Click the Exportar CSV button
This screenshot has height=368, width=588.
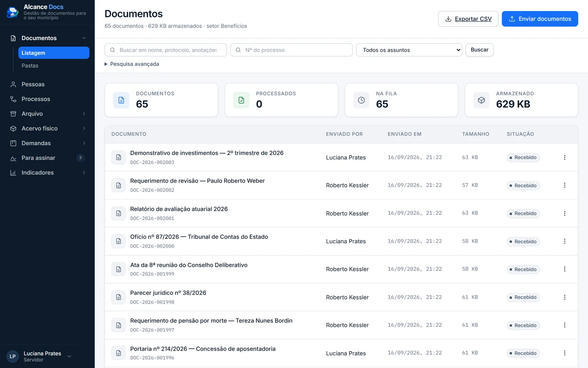pyautogui.click(x=468, y=19)
